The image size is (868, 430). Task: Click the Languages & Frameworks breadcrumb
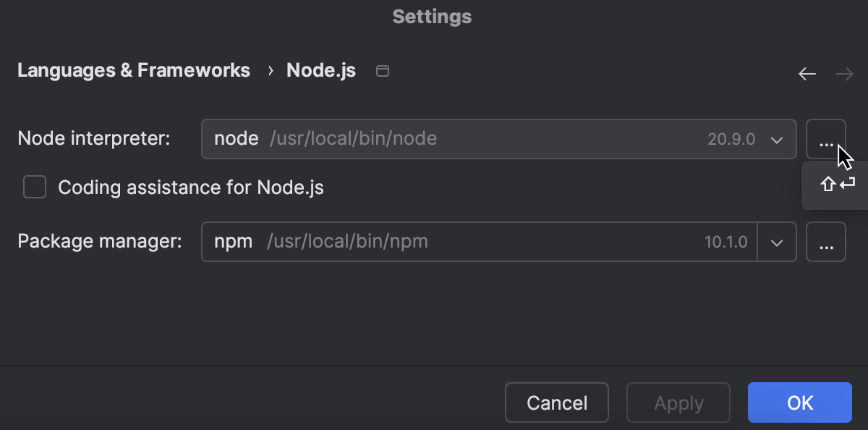point(133,69)
